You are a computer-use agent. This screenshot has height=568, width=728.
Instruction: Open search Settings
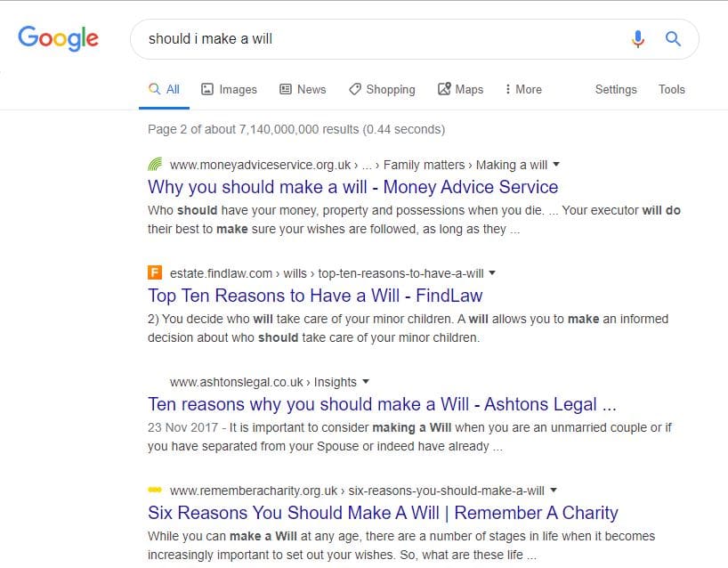(x=616, y=89)
